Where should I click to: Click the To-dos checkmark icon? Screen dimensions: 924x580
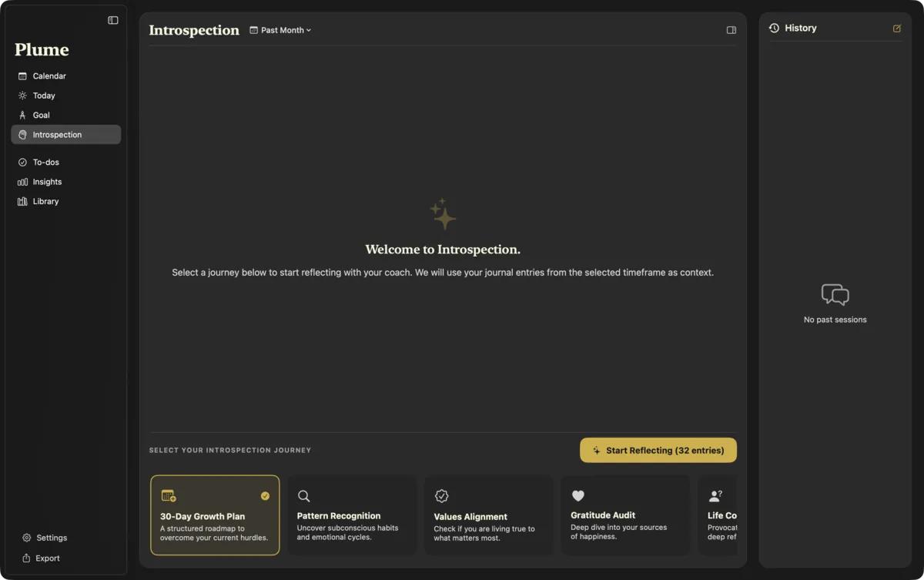[x=22, y=163]
